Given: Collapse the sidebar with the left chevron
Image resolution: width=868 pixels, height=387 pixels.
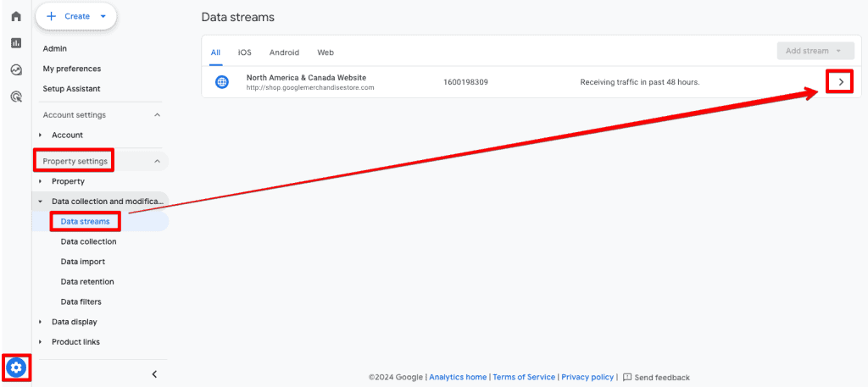Looking at the screenshot, I should pyautogui.click(x=154, y=374).
